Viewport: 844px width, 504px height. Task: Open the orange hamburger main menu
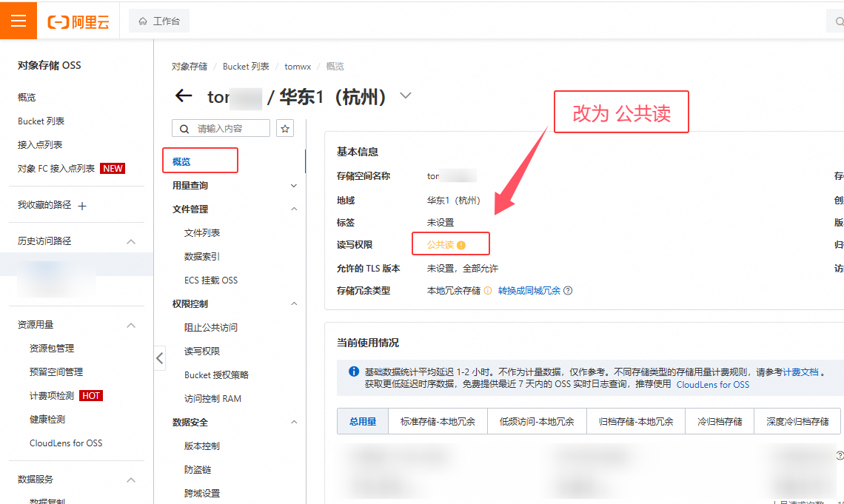coord(19,21)
